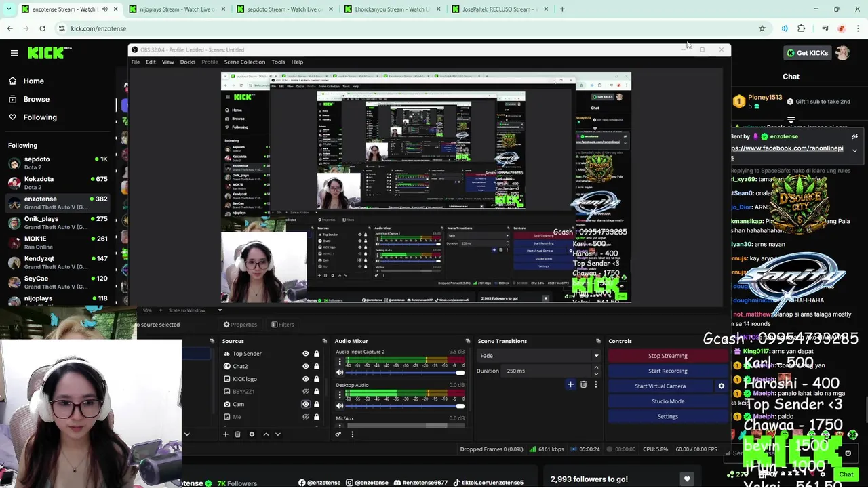
Task: Open Scene Collection menu in OBS
Action: pyautogui.click(x=245, y=62)
